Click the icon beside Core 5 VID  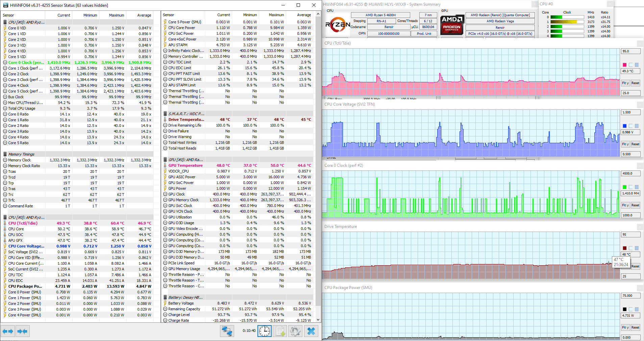tap(5, 57)
